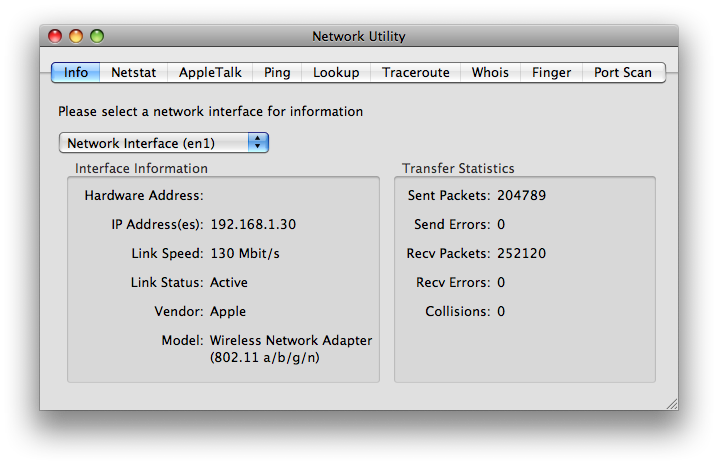Image resolution: width=718 pixels, height=465 pixels.
Task: Click the Network Utility title bar
Action: click(359, 36)
